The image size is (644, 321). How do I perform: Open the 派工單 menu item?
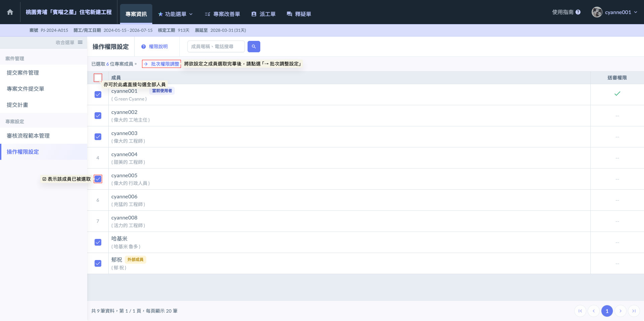point(264,14)
